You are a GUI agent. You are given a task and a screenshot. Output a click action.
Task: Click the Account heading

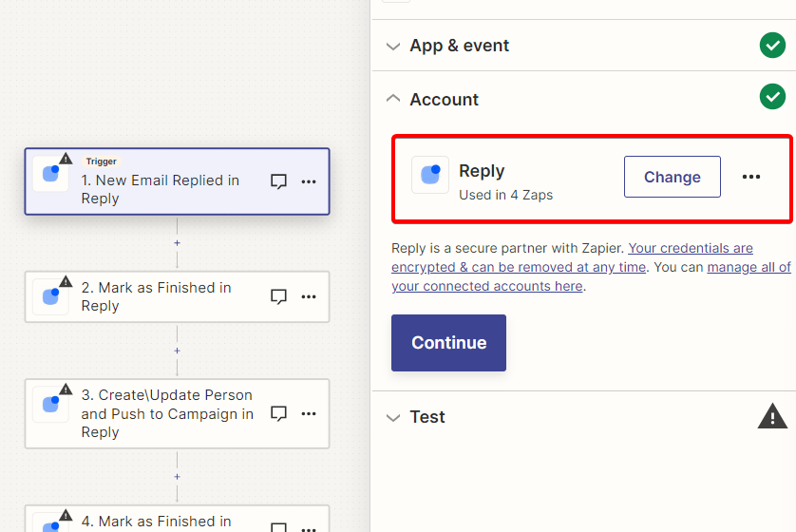tap(444, 100)
